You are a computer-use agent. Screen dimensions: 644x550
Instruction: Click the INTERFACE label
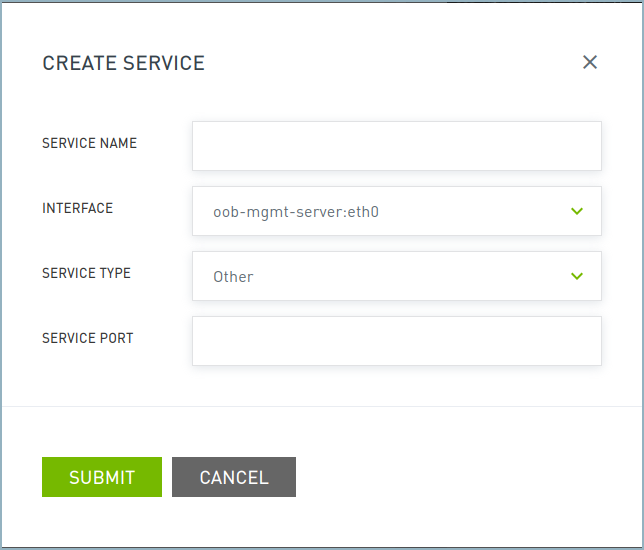pyautogui.click(x=77, y=208)
